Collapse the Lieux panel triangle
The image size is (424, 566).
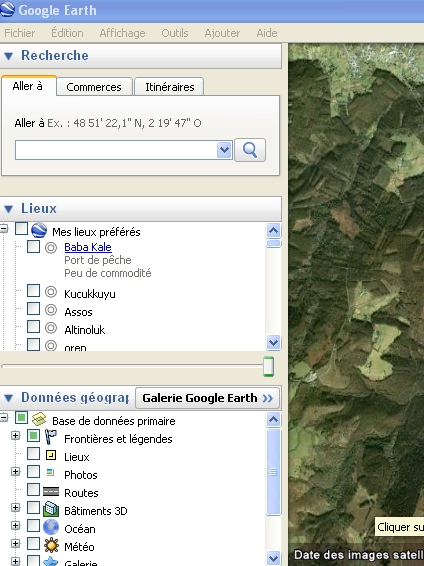coord(8,209)
